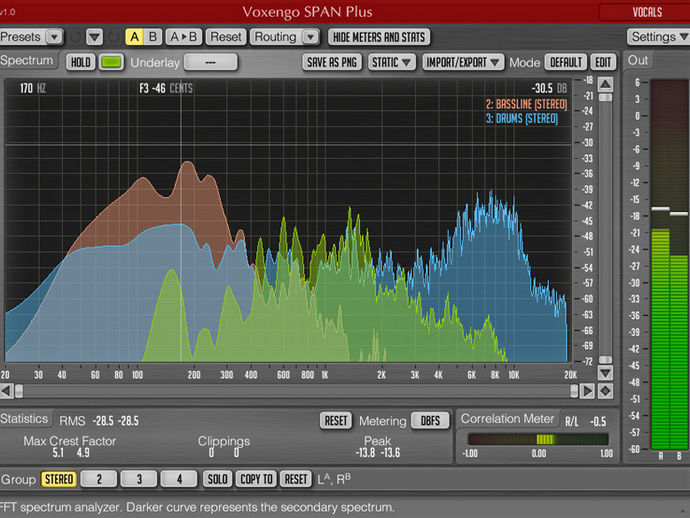Click the VOCALS instance name field
The image size is (690, 518).
coord(645,12)
